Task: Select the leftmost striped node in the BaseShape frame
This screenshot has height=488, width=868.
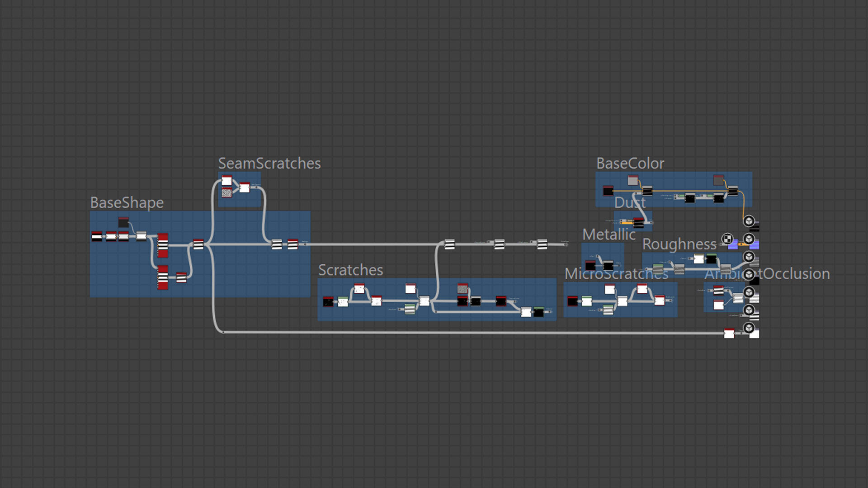Action: [x=97, y=236]
